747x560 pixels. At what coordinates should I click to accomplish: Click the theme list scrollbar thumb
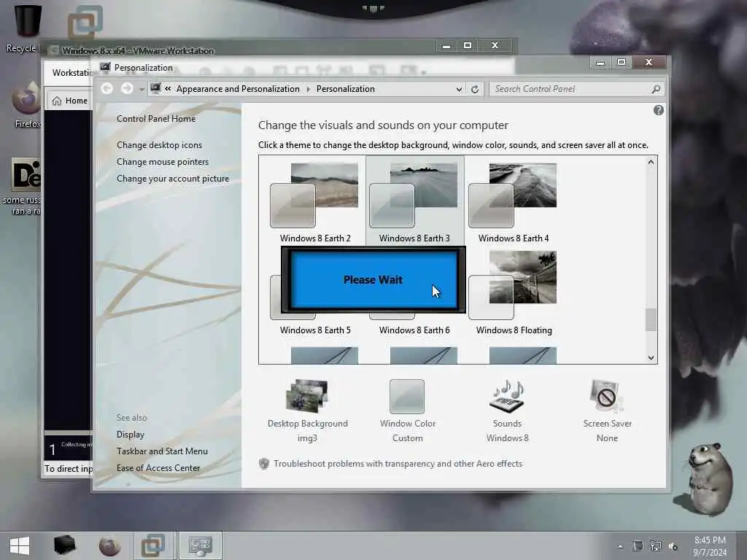(651, 319)
